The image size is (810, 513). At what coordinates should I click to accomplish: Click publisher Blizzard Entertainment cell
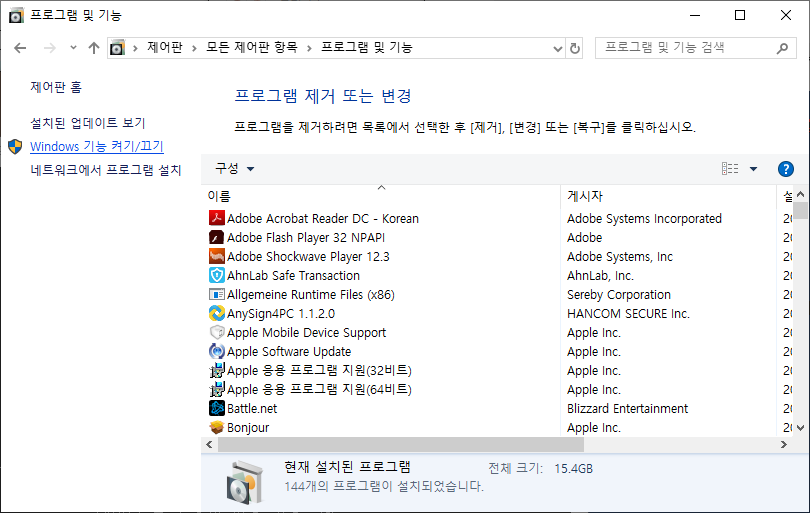pos(628,409)
